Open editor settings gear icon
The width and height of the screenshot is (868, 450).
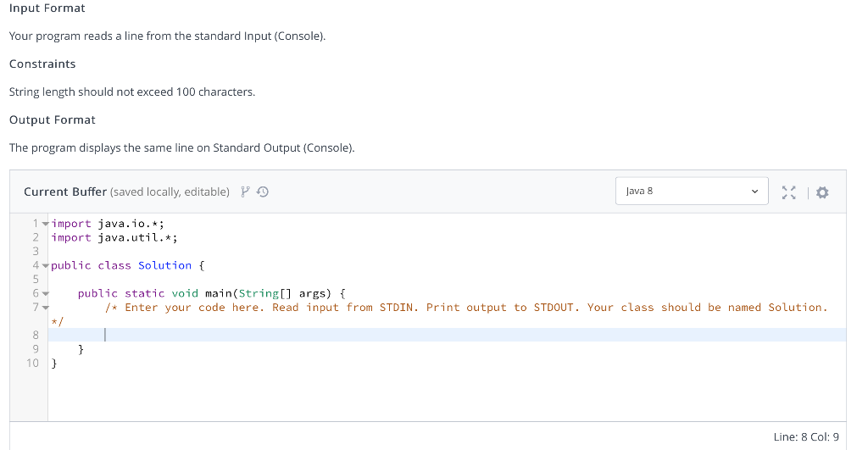(x=822, y=192)
